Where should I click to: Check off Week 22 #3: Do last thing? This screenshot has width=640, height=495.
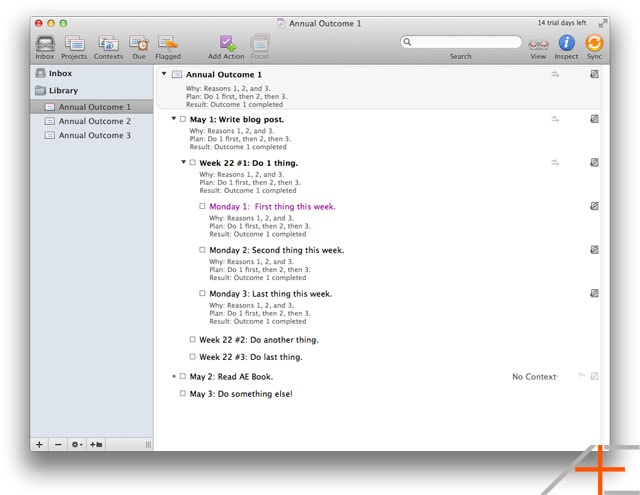pos(193,356)
